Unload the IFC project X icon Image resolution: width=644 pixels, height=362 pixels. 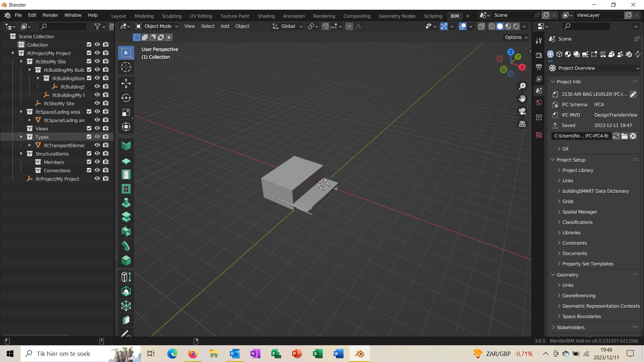[x=633, y=136]
